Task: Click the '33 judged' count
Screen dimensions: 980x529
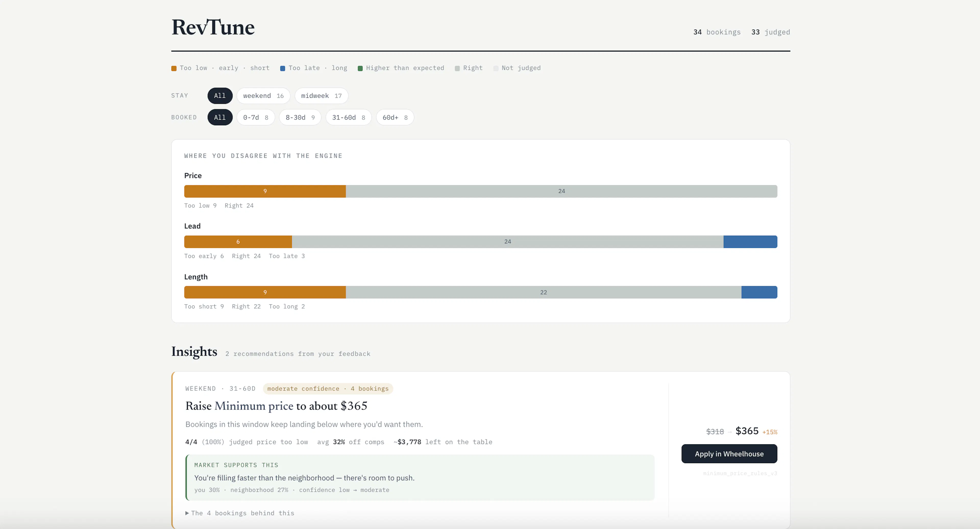Action: (770, 32)
